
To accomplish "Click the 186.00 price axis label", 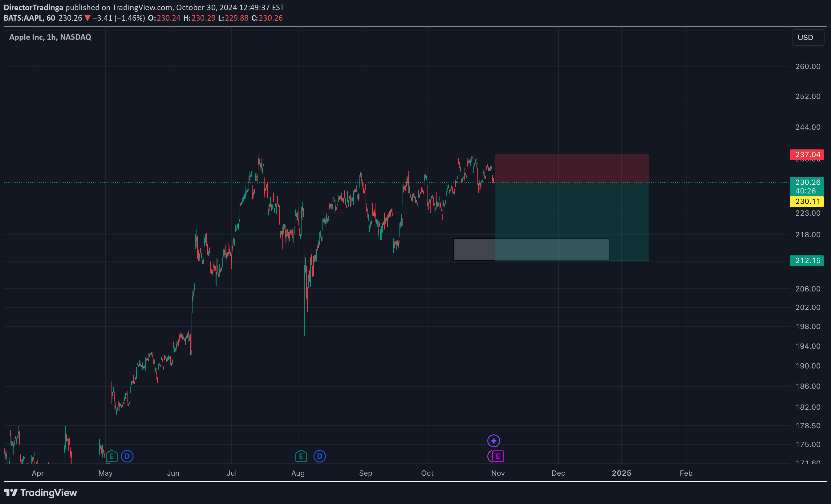I will 808,386.
